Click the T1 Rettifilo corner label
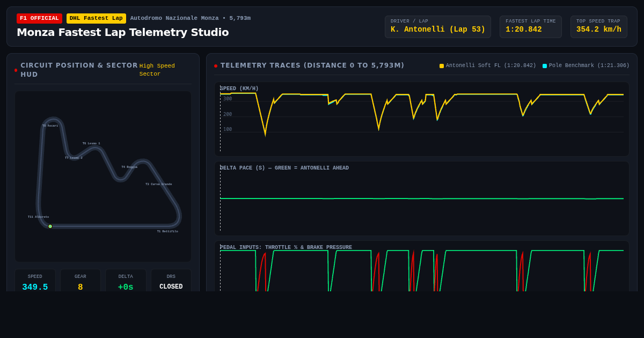This screenshot has height=338, width=644. point(167,232)
